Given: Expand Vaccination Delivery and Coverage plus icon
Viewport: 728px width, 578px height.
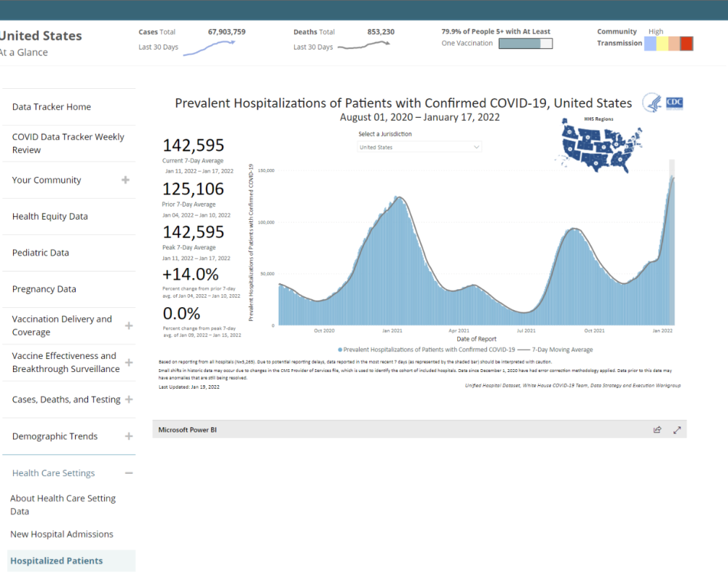Looking at the screenshot, I should (128, 325).
